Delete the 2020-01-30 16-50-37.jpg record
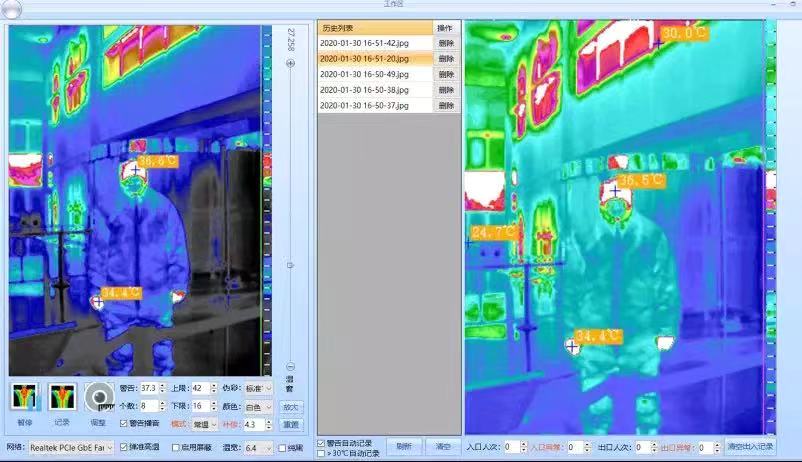The width and height of the screenshot is (802, 462). point(446,105)
